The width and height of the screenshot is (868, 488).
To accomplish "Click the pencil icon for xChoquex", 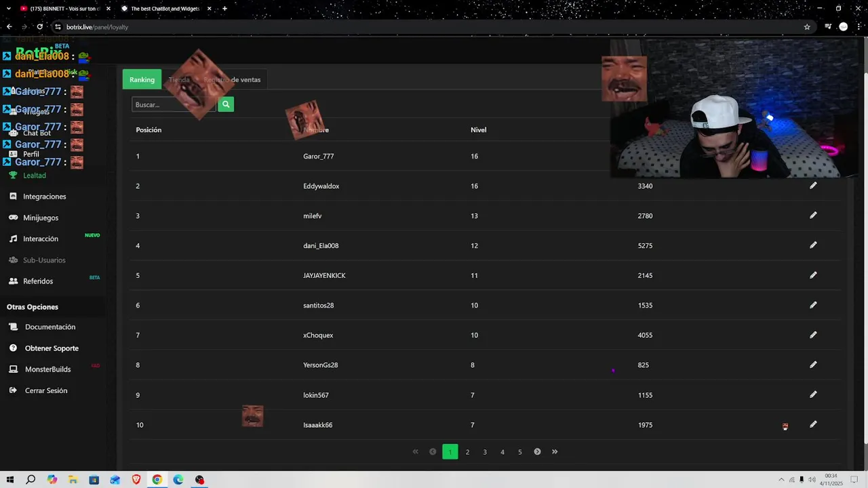I will (x=813, y=335).
